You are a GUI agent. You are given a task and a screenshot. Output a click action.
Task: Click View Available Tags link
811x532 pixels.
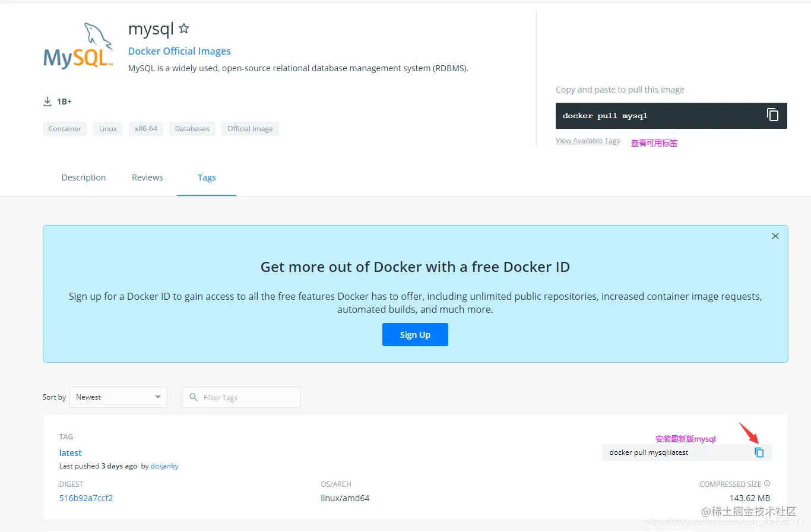point(588,141)
